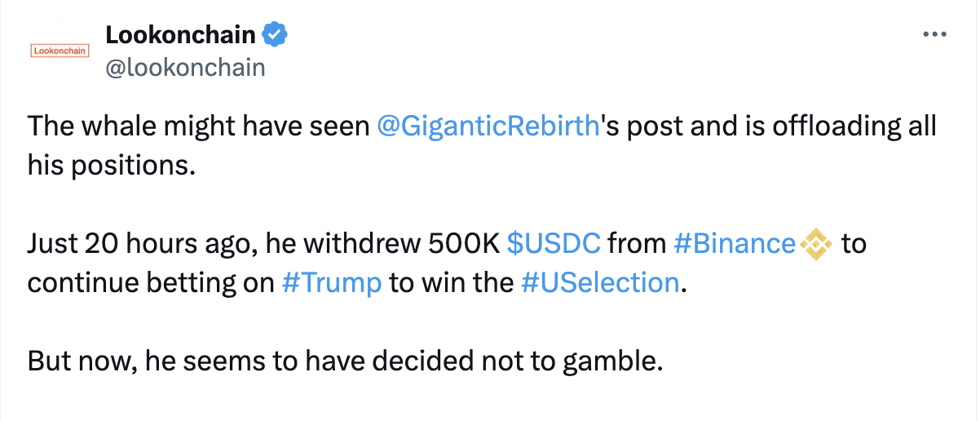The width and height of the screenshot is (980, 421).
Task: Open the Lookonchain display name profile link
Action: pyautogui.click(x=180, y=35)
